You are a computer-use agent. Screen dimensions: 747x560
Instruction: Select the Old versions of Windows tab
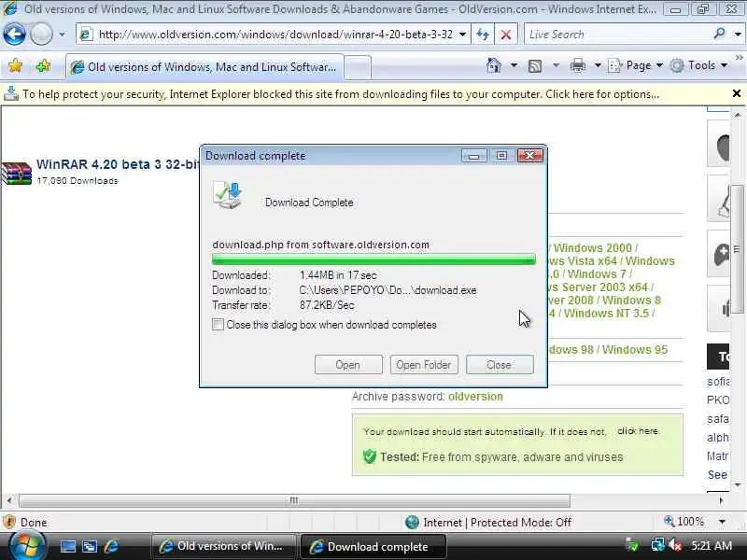[204, 67]
